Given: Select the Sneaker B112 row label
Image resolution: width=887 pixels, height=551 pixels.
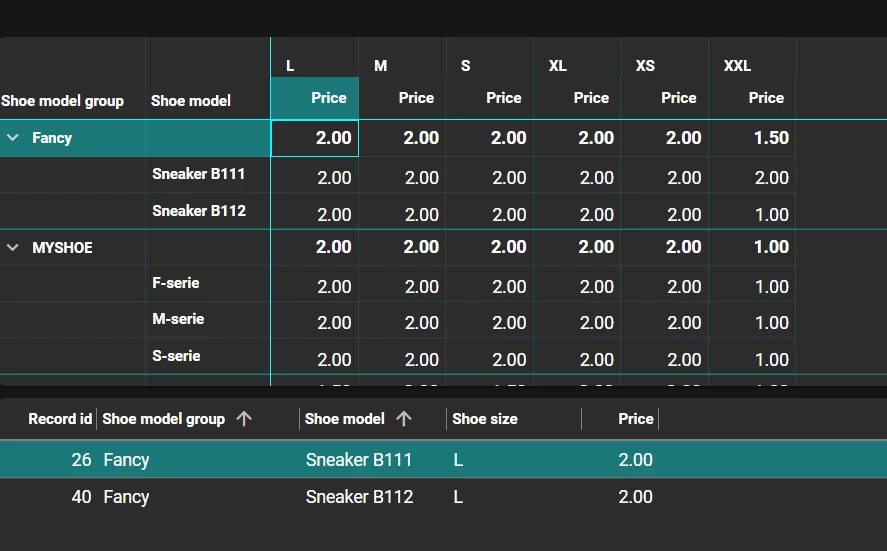Looking at the screenshot, I should pos(198,211).
